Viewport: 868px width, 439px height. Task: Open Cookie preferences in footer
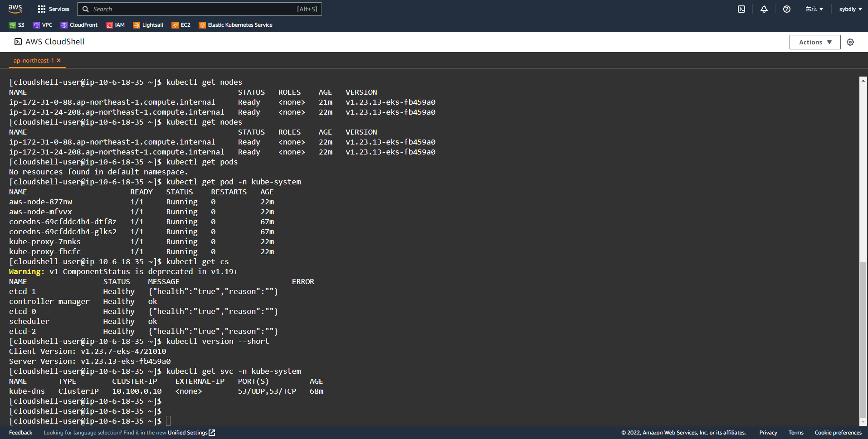coord(838,433)
